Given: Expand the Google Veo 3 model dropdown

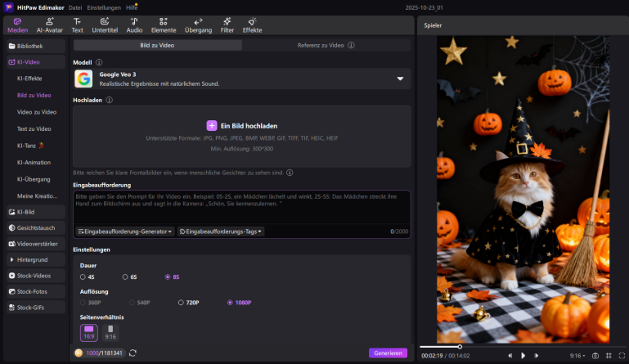Looking at the screenshot, I should [x=400, y=79].
